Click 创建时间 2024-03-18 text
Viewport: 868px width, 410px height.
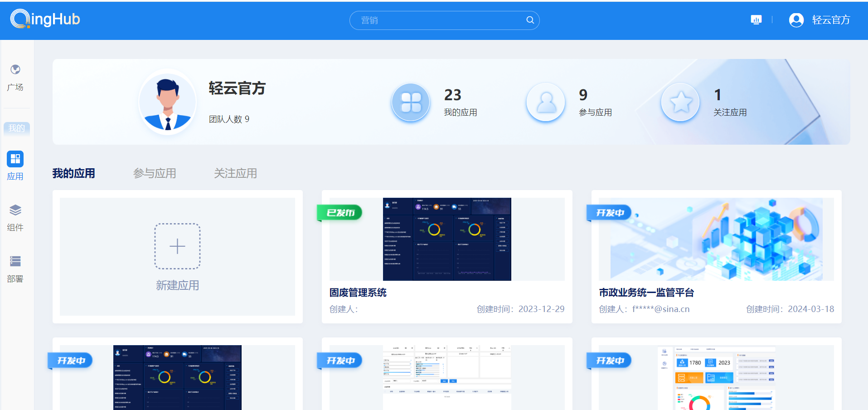790,309
